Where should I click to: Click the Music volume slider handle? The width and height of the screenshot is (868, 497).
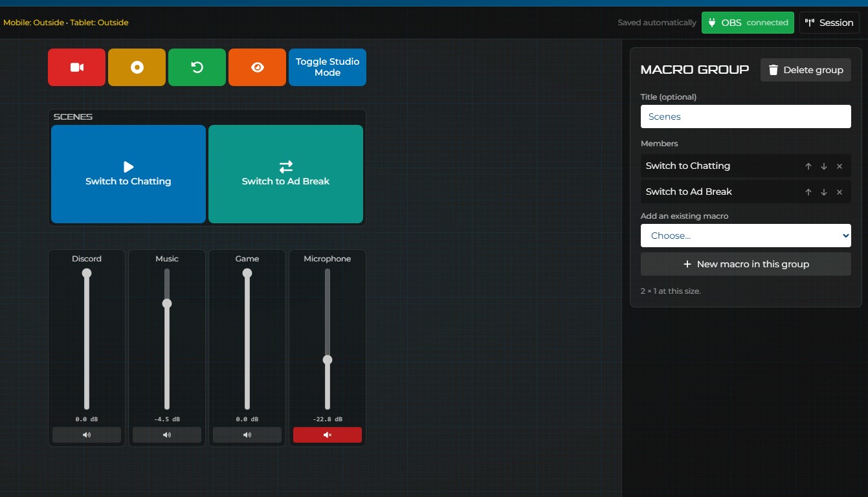pos(167,304)
